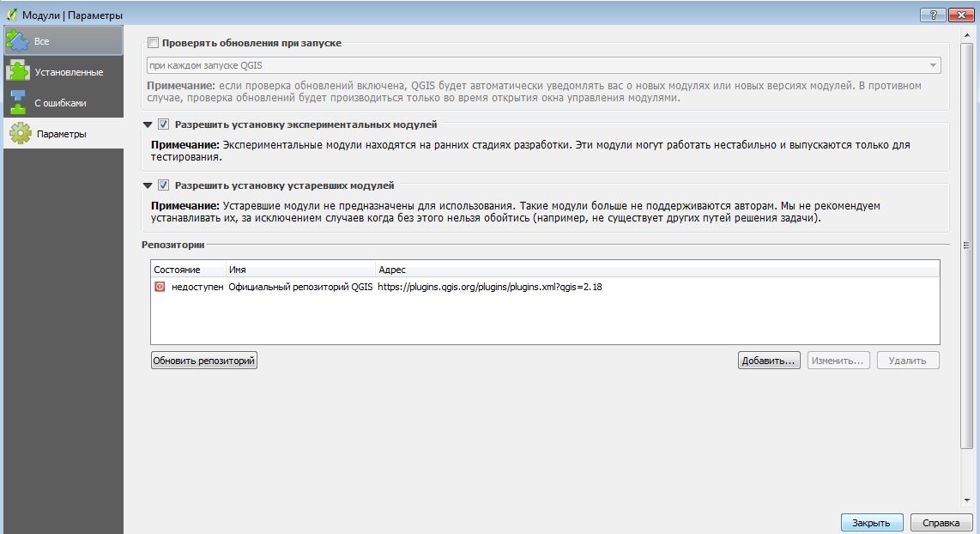Image resolution: width=980 pixels, height=534 pixels.
Task: Click the red unavailable status icon in repository row
Action: tap(160, 287)
